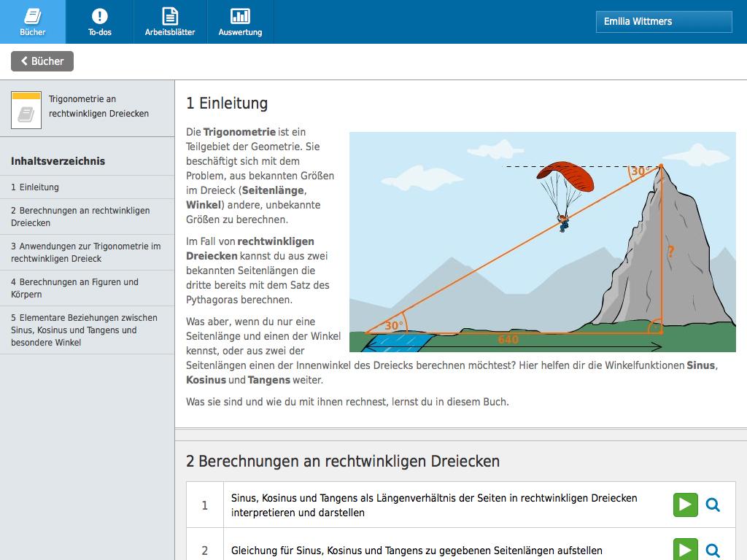Open exercise on Sinus, Kosinus und Tangens als Längenverhältnis

point(434,505)
